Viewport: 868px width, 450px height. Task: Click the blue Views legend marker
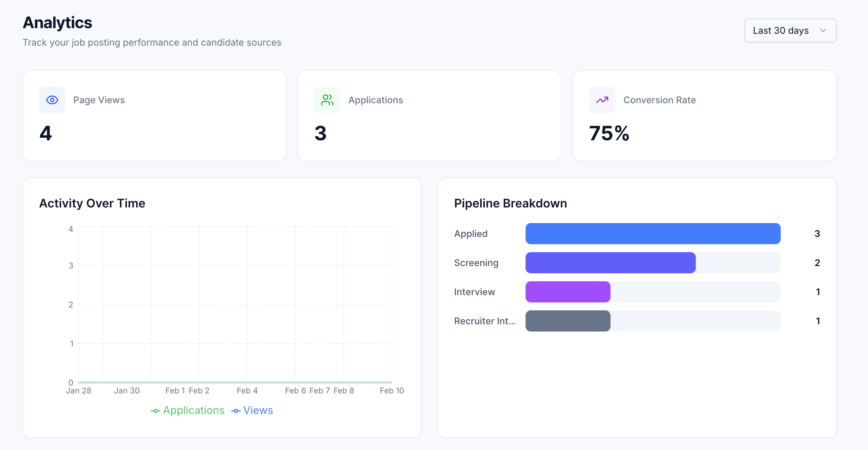coord(236,411)
